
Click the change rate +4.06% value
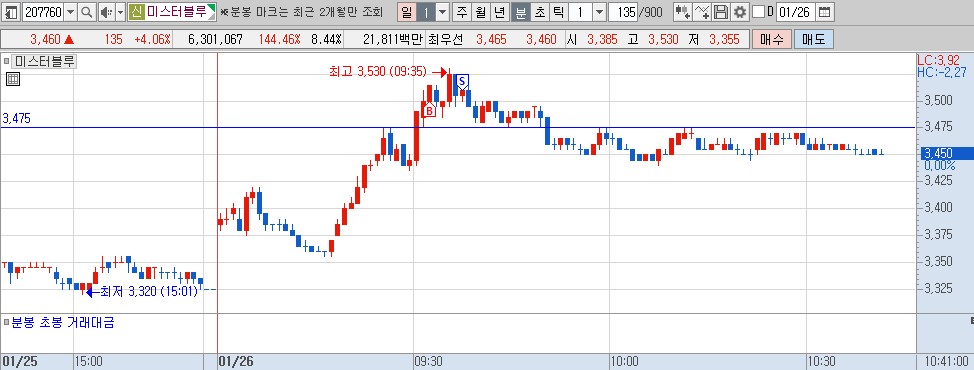click(152, 40)
